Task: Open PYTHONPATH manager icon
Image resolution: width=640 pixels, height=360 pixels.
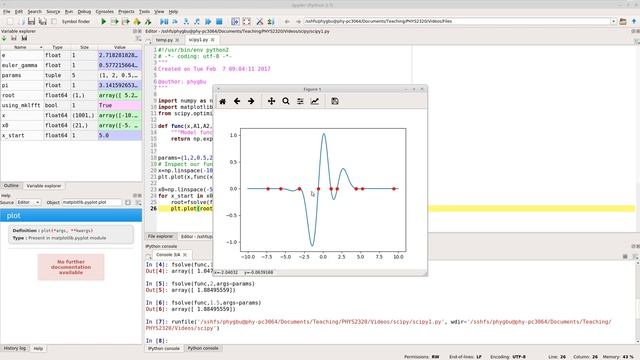Action: pyautogui.click(x=271, y=21)
